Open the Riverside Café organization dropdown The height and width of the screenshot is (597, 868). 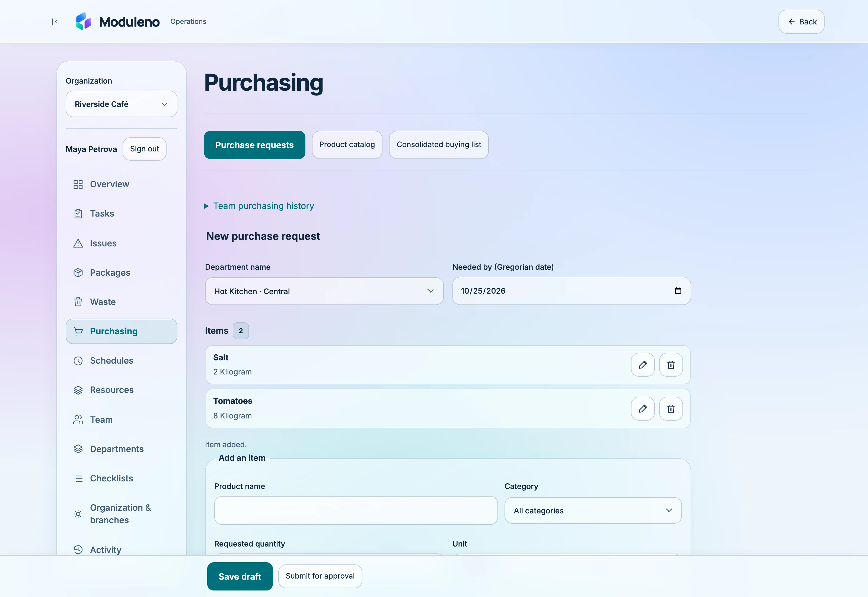(x=122, y=104)
